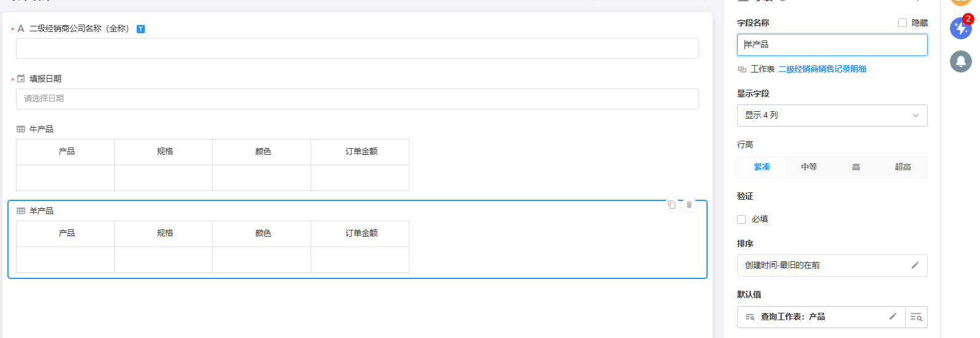
Task: Select the 牛产品 sub-table field
Action: click(41, 129)
